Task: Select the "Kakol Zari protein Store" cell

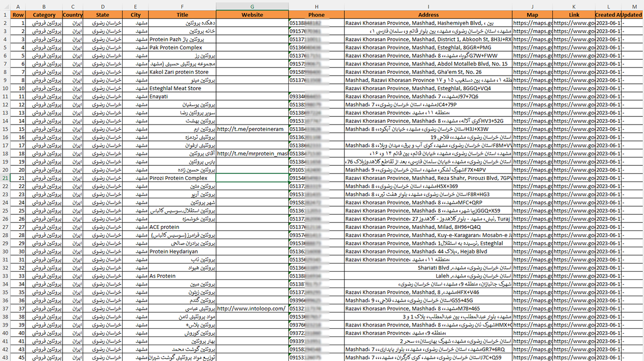Action: point(182,72)
